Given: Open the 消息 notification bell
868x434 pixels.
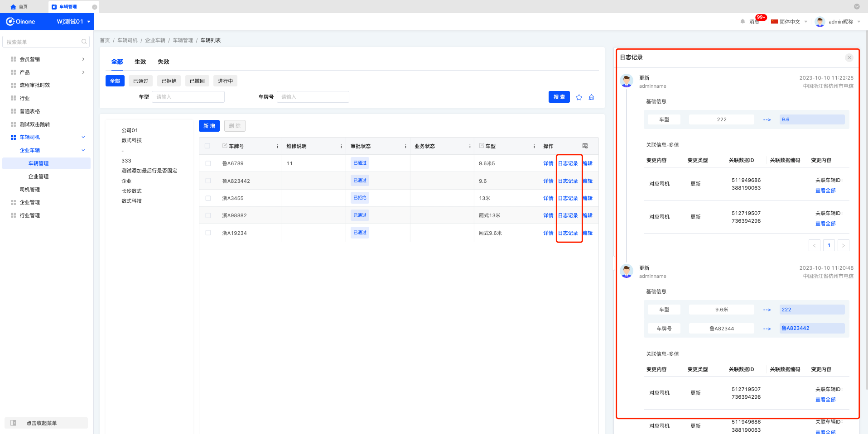Looking at the screenshot, I should click(x=743, y=21).
